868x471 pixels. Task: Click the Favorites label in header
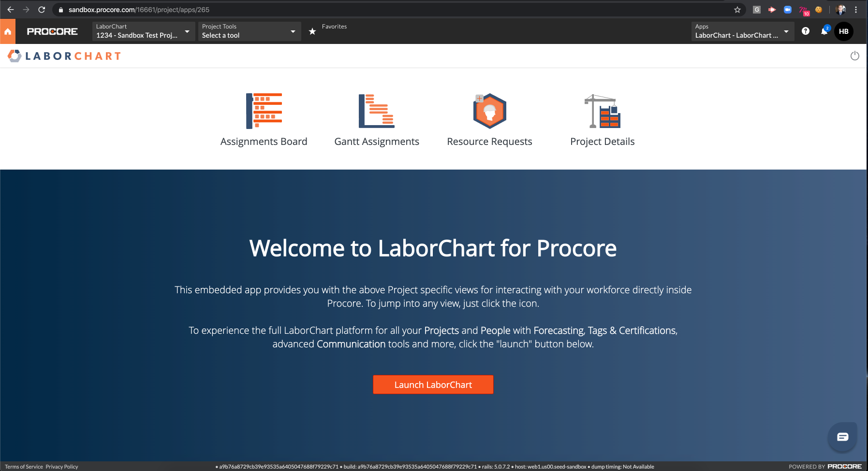[334, 27]
